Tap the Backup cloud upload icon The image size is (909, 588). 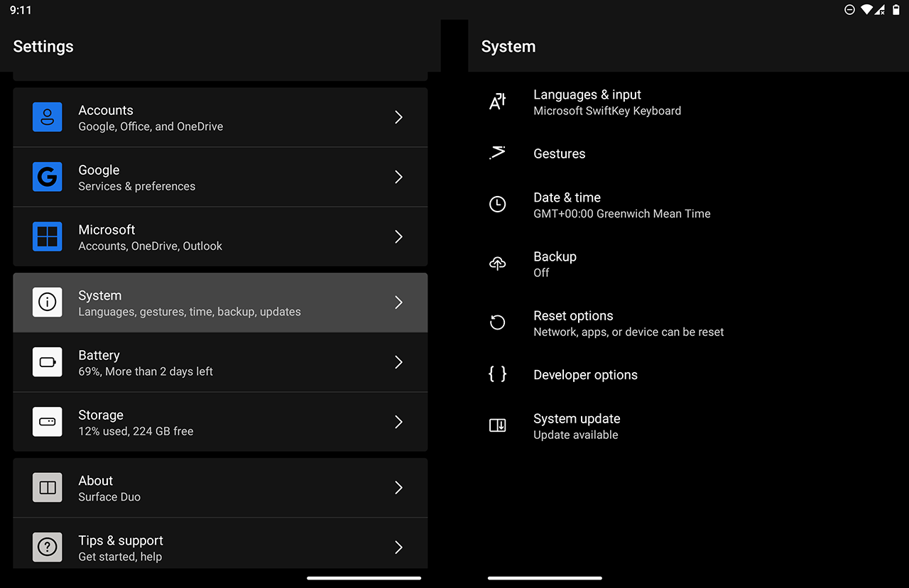(x=498, y=263)
